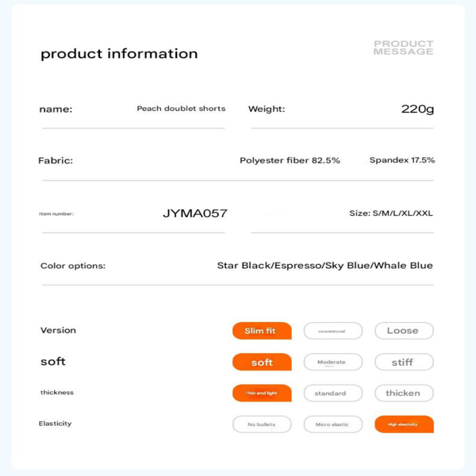Click the name "Peach doublet shorts"
This screenshot has width=476, height=476.
pyautogui.click(x=181, y=109)
